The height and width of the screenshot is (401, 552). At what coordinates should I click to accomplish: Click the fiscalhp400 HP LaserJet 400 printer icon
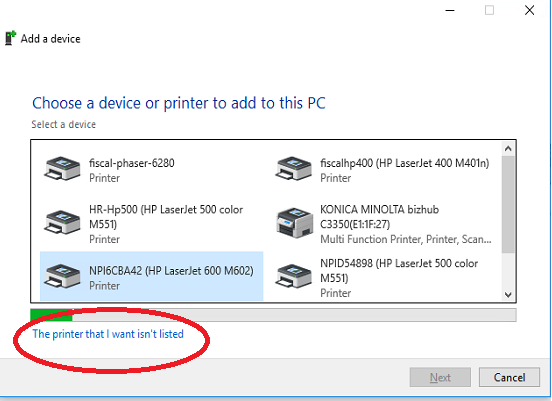coord(293,169)
